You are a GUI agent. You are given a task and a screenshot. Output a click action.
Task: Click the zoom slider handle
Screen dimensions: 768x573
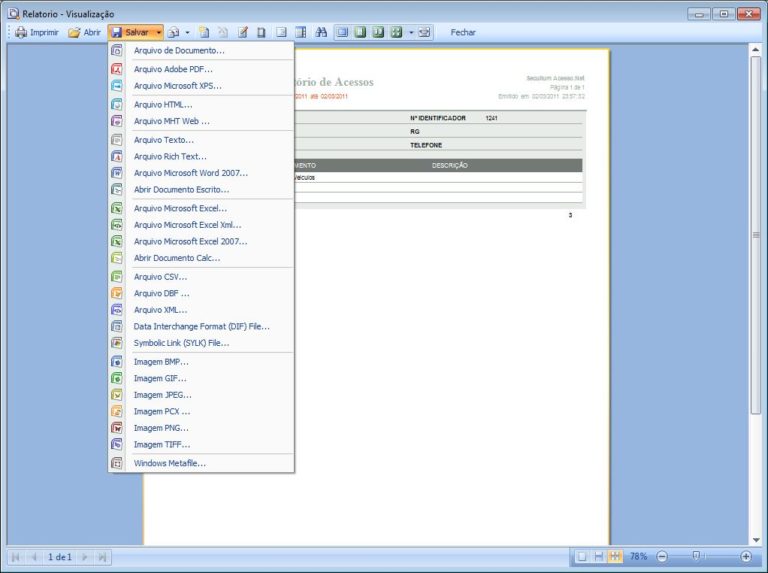point(695,556)
